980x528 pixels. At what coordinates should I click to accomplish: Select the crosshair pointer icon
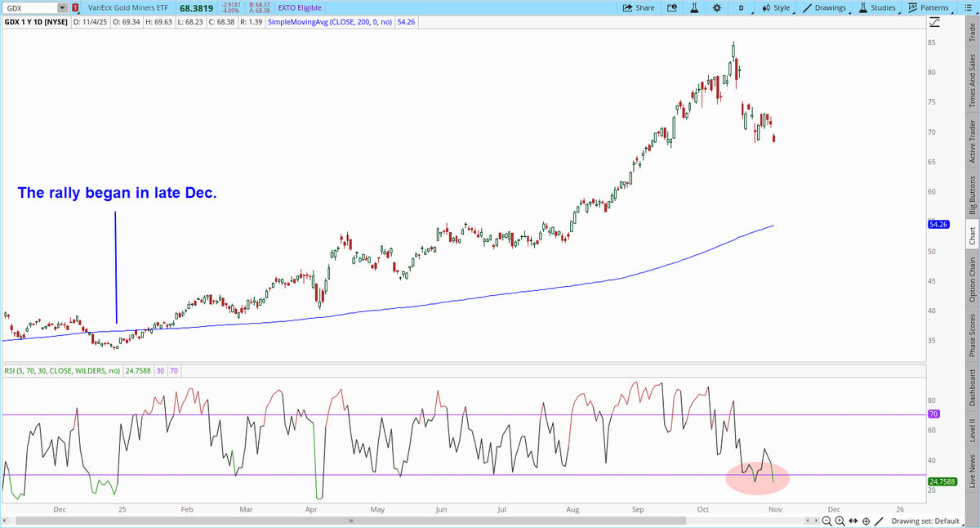point(865,521)
